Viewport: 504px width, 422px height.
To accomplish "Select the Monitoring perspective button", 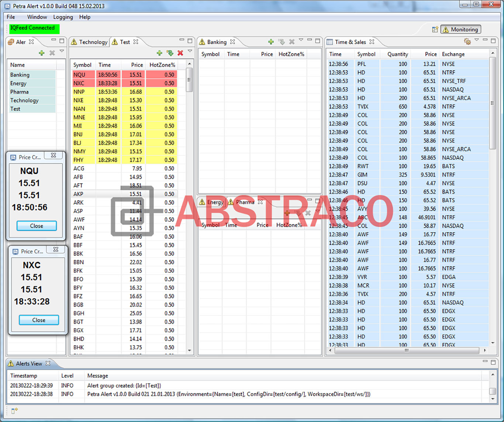I will [460, 29].
